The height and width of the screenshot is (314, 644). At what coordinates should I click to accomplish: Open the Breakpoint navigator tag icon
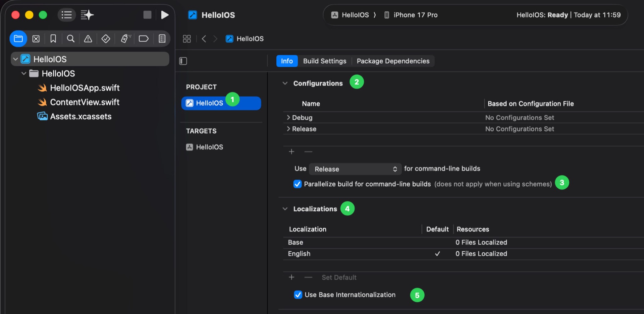point(144,39)
